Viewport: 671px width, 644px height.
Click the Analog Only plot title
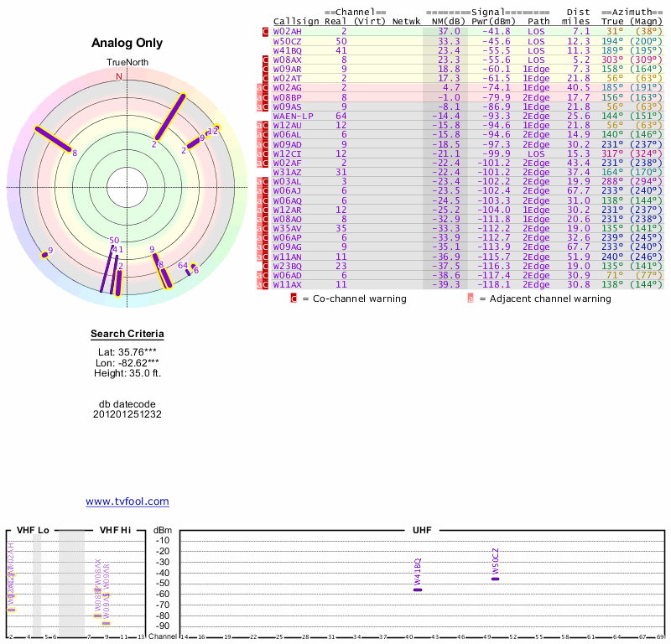[127, 44]
